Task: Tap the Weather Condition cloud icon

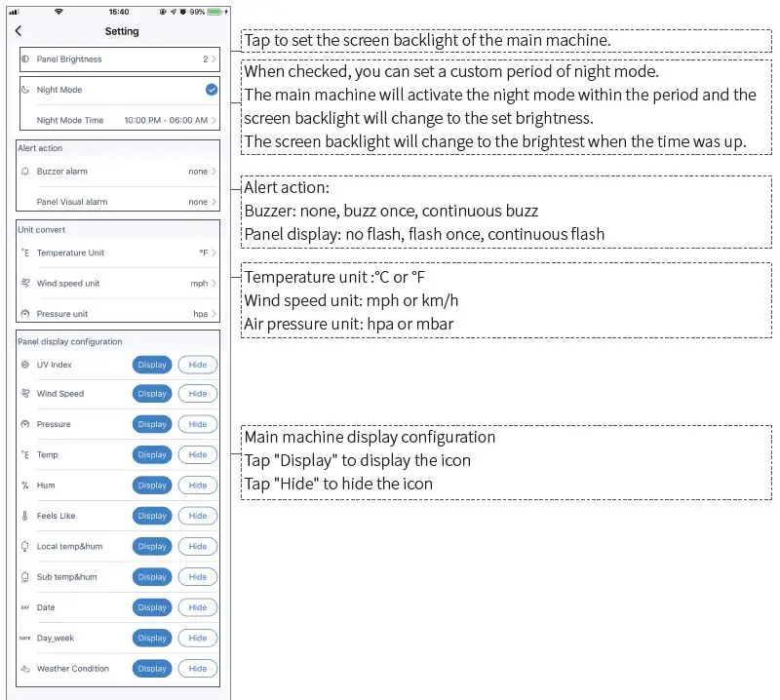Action: 25,669
